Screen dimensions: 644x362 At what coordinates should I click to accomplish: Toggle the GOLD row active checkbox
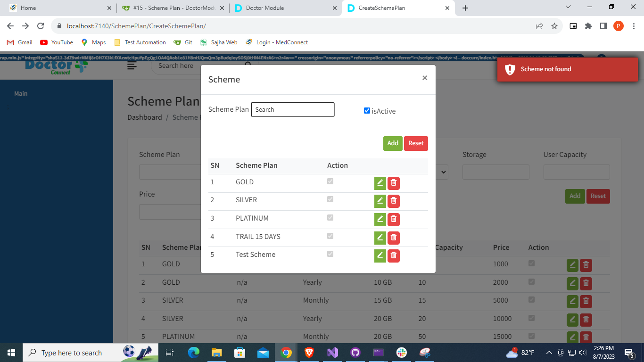tap(330, 181)
